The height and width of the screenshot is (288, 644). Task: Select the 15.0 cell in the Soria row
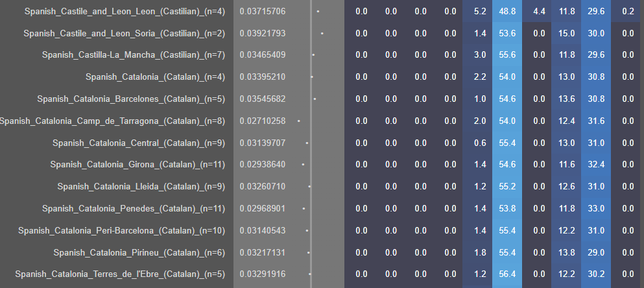[567, 34]
